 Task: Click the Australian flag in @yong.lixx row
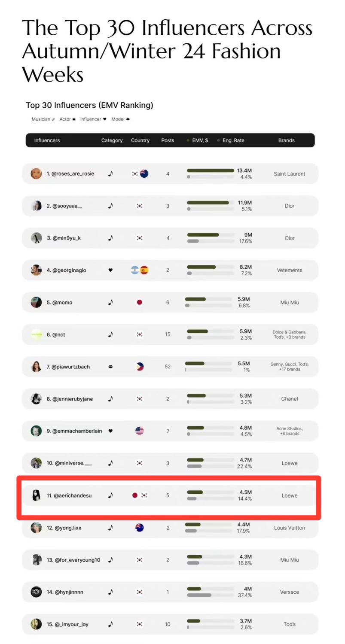tap(140, 528)
